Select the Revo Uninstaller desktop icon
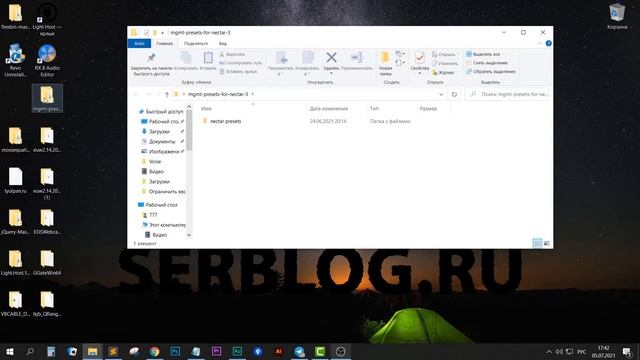The image size is (640, 360). 16,60
